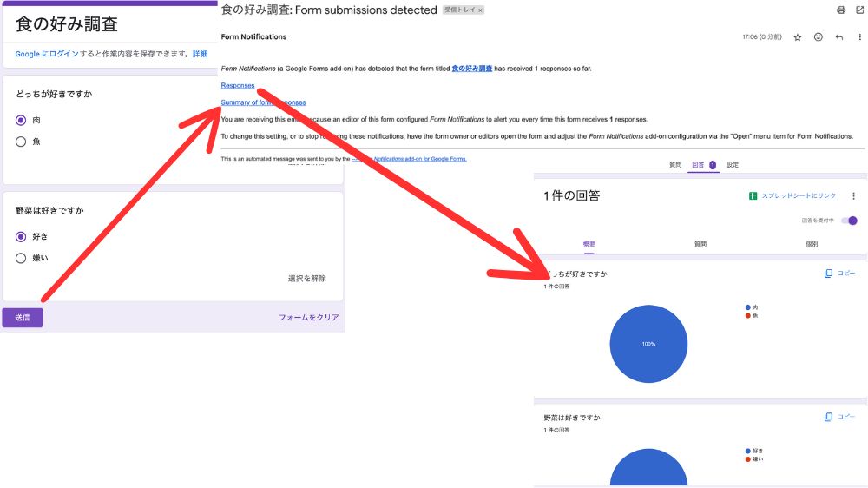The height and width of the screenshot is (488, 868).
Task: Select the 肉 radio option
Action: 21,120
